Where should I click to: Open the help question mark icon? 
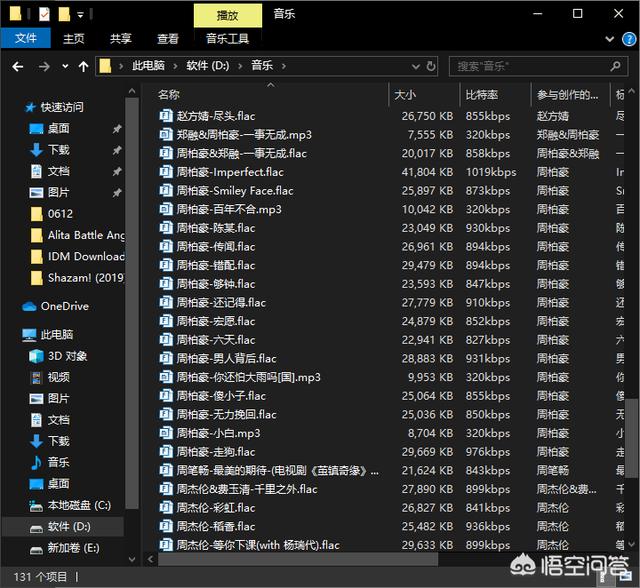coord(629,39)
